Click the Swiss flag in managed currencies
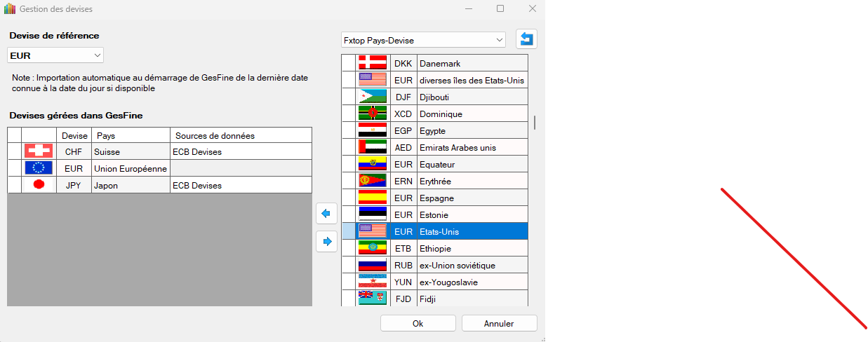This screenshot has width=868, height=342. click(x=39, y=151)
